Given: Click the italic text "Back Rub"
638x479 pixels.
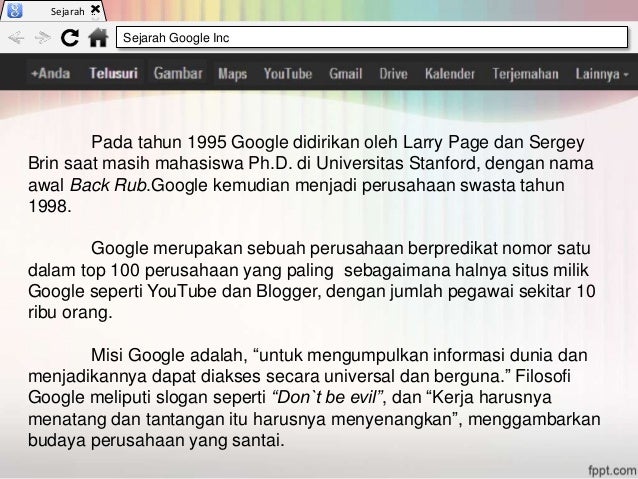Looking at the screenshot, I should (109, 185).
